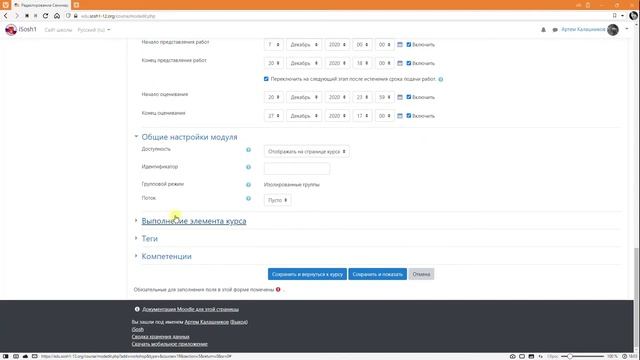The height and width of the screenshot is (360, 640).
Task: Open the browser home page icon
Action: pos(57,16)
